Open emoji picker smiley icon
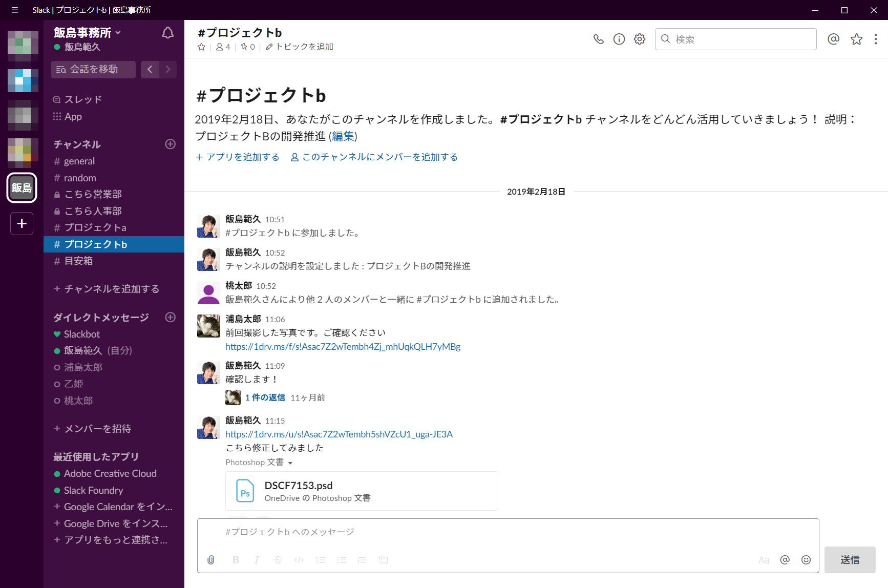This screenshot has width=888, height=588. 806,560
